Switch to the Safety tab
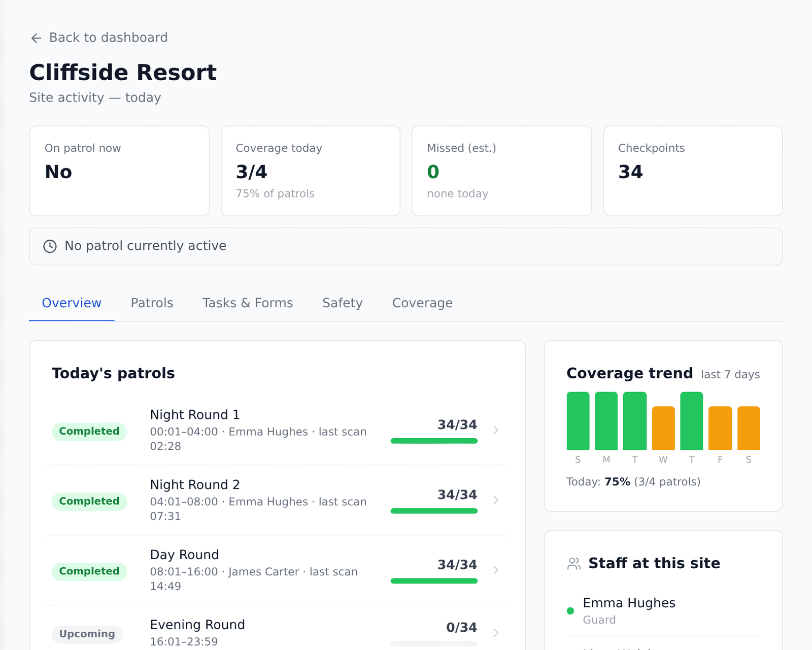 pyautogui.click(x=343, y=303)
